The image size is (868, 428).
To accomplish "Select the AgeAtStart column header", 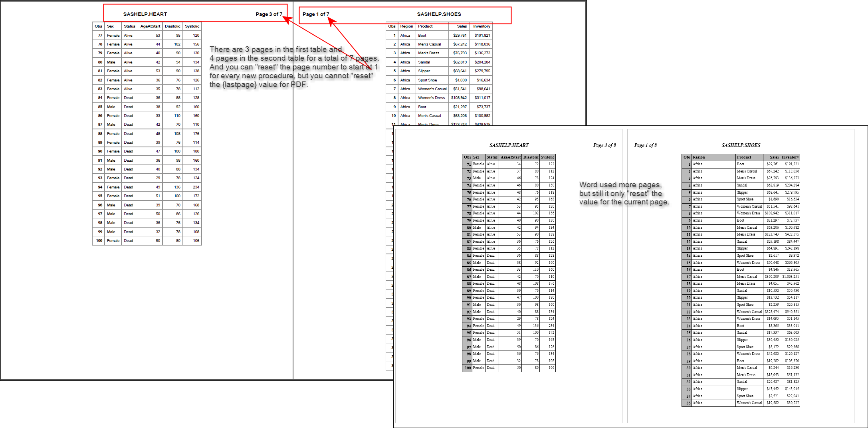I will click(150, 26).
